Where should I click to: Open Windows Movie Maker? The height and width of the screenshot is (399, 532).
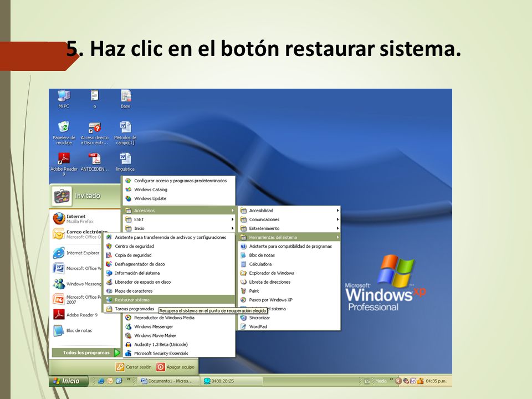coord(179,336)
